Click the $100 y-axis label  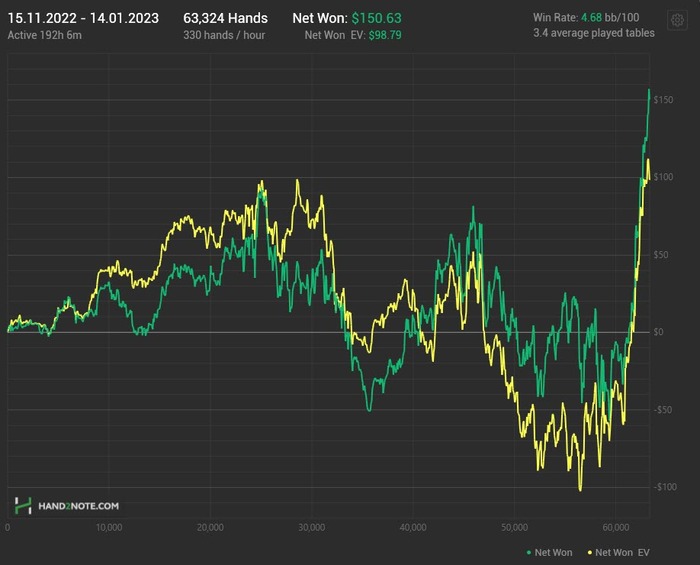coord(663,177)
